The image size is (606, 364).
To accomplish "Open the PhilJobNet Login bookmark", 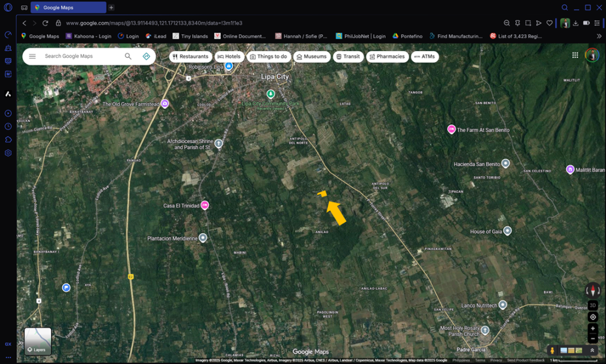I will coord(360,36).
